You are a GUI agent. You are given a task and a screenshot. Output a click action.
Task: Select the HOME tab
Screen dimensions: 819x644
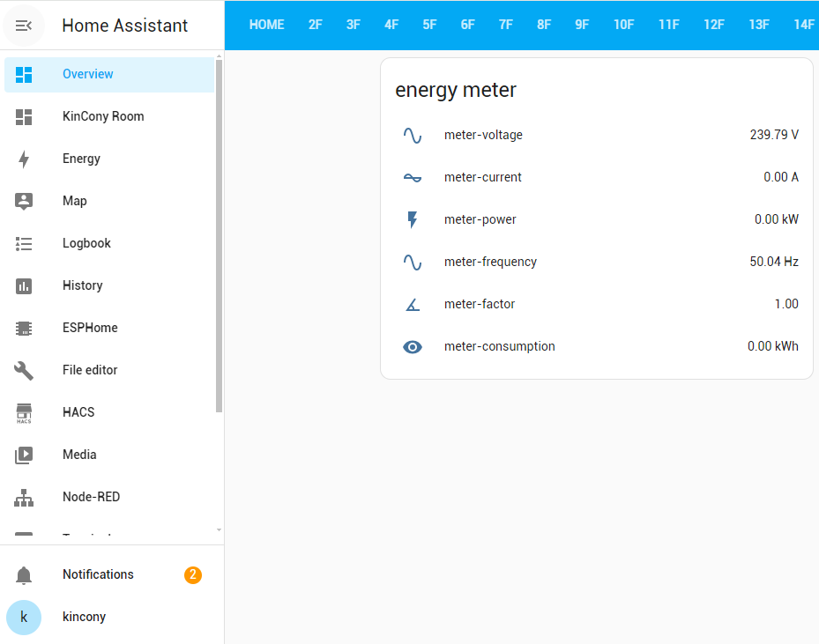pyautogui.click(x=266, y=25)
